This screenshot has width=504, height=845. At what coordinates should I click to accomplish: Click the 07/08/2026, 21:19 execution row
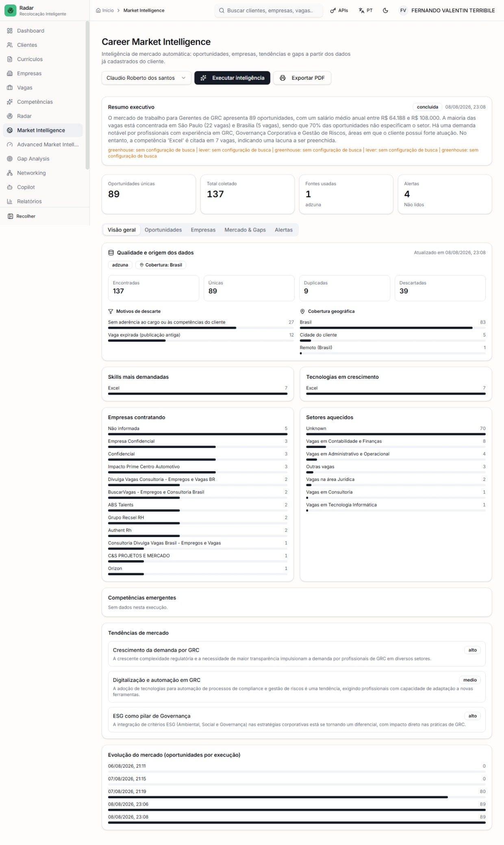297,794
